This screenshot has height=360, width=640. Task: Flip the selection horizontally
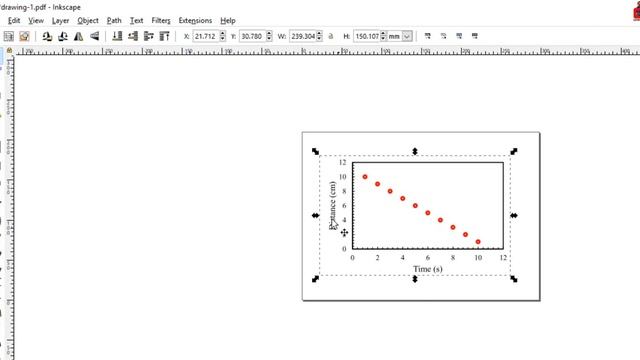click(78, 36)
